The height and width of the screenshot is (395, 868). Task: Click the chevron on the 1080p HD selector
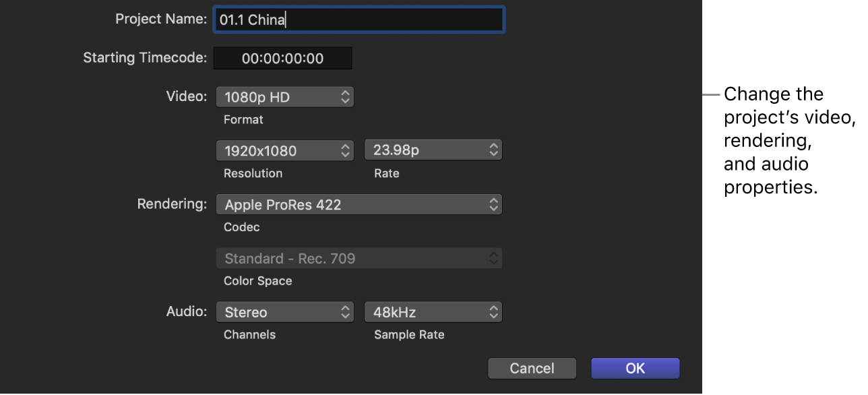pyautogui.click(x=346, y=96)
